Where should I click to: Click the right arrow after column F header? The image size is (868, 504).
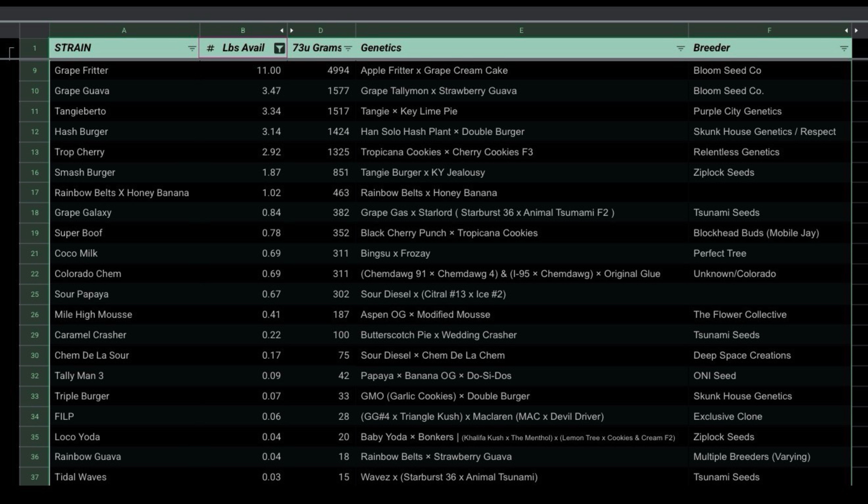tap(856, 31)
